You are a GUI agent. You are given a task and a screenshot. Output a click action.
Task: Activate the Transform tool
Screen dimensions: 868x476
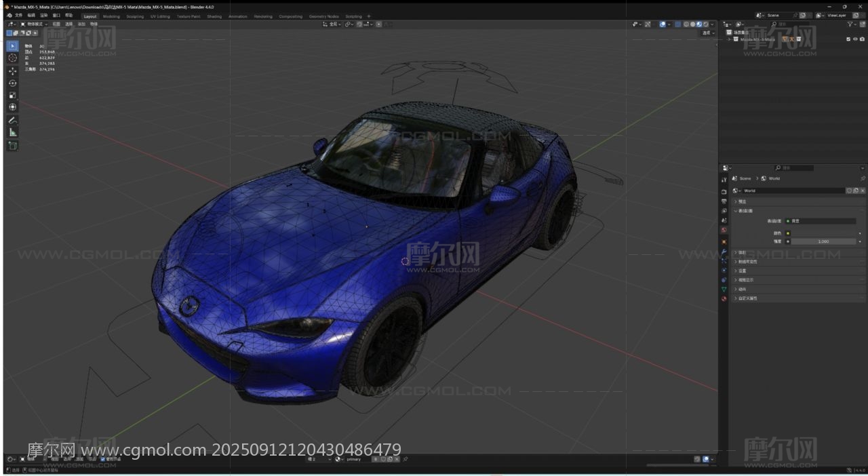coord(12,107)
